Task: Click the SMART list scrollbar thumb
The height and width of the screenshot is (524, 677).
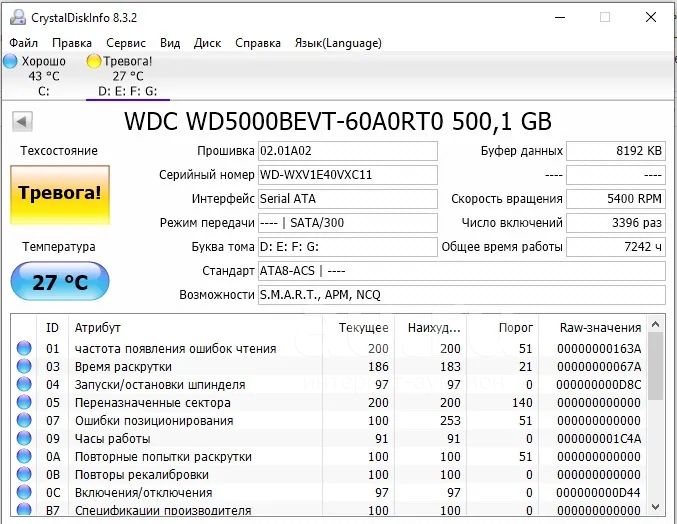Action: tap(655, 366)
